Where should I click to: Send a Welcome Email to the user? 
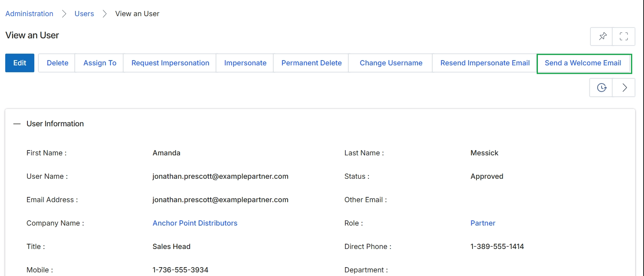583,63
